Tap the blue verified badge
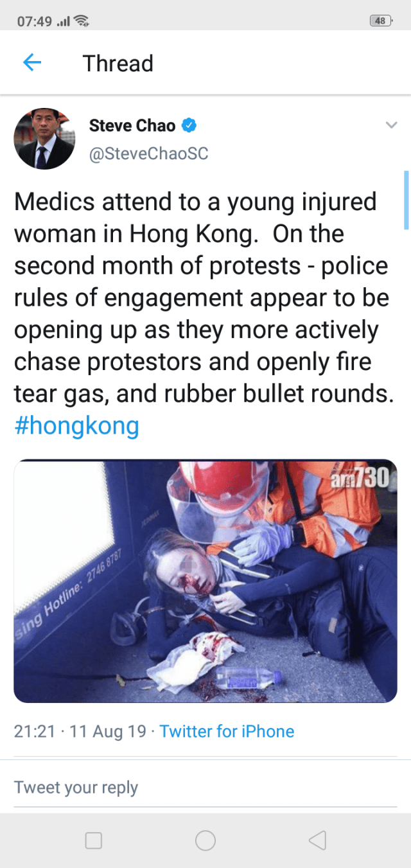Image resolution: width=411 pixels, height=868 pixels. click(x=189, y=125)
